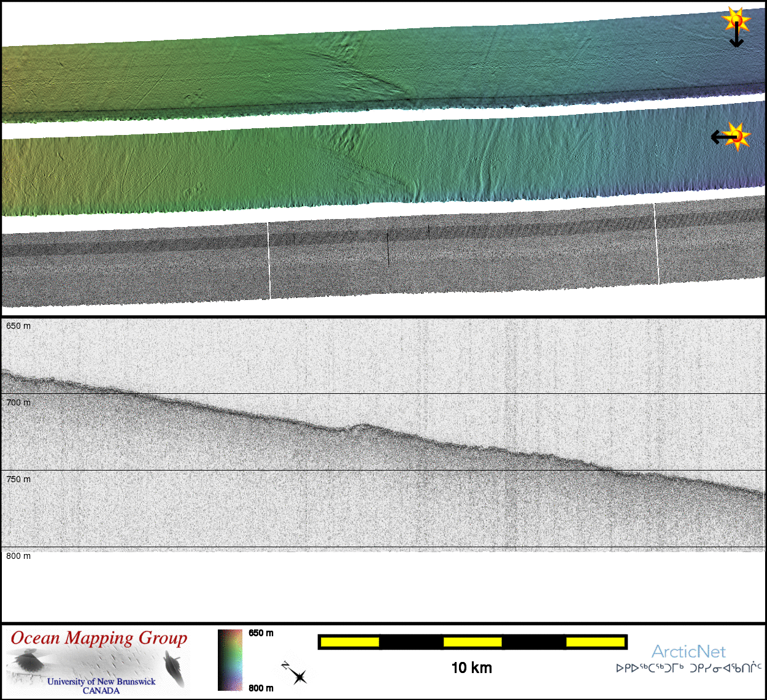
Task: Click the black left-pointing arrow beside the second sun
Action: pos(720,137)
